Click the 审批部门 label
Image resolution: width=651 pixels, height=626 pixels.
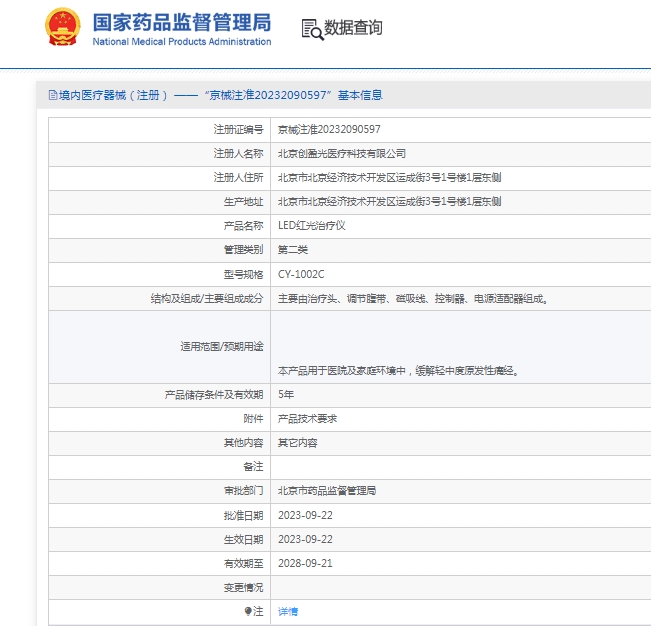point(243,491)
